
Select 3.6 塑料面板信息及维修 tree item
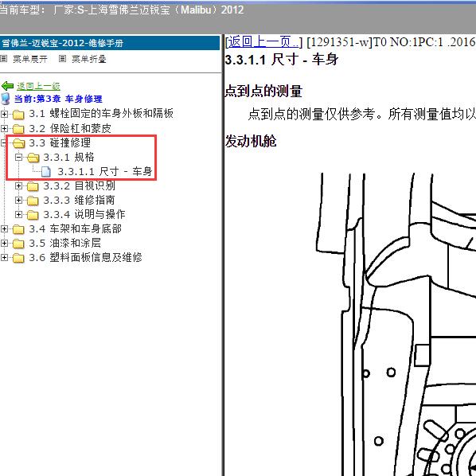pyautogui.click(x=86, y=257)
